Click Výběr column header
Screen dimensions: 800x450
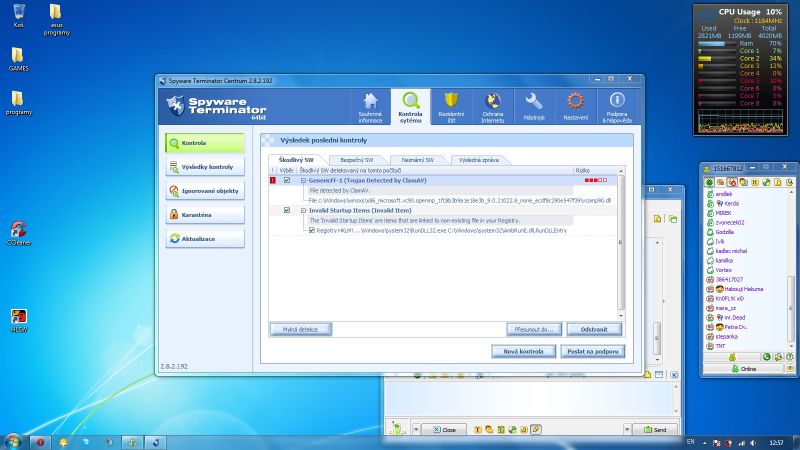pos(286,170)
